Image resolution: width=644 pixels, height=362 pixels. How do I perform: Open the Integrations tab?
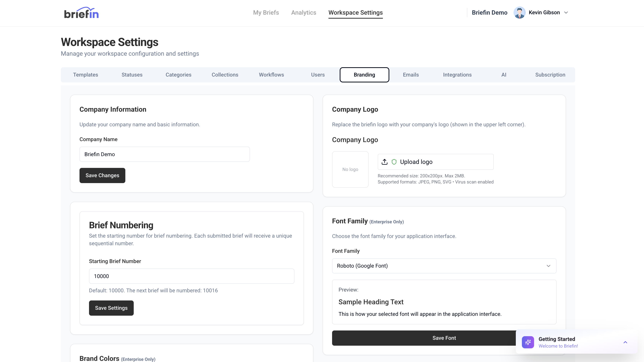(457, 75)
